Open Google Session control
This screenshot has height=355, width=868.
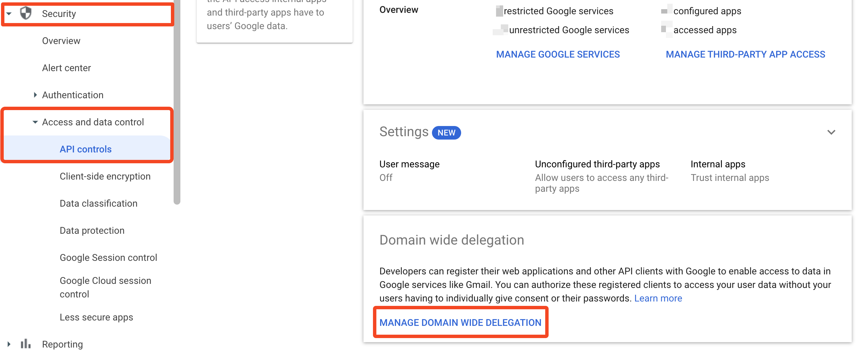pyautogui.click(x=108, y=257)
